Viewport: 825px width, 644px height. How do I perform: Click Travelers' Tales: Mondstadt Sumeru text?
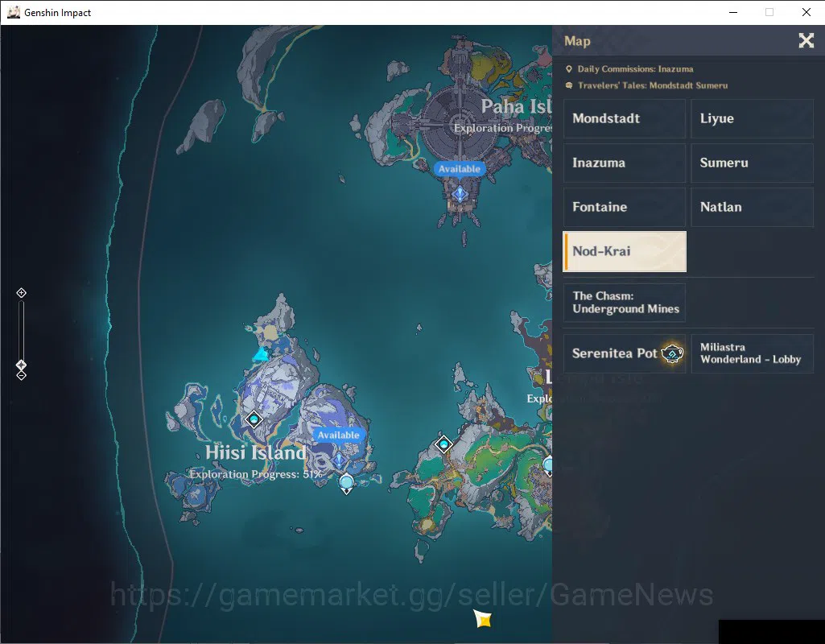coord(653,85)
